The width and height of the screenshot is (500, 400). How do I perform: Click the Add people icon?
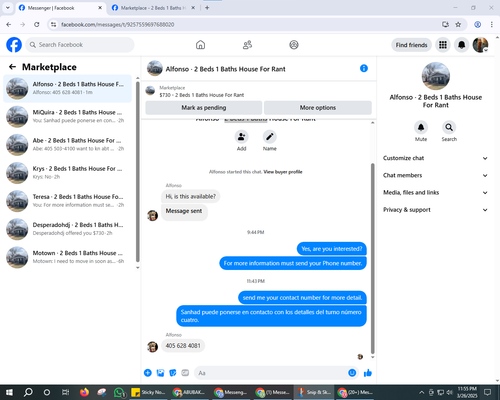(241, 137)
